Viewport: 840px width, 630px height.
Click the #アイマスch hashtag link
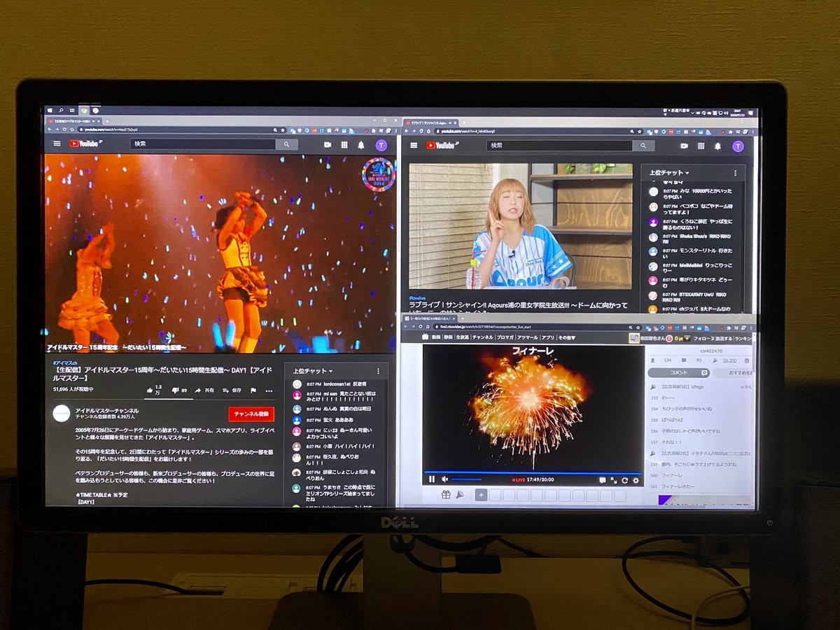pyautogui.click(x=65, y=363)
